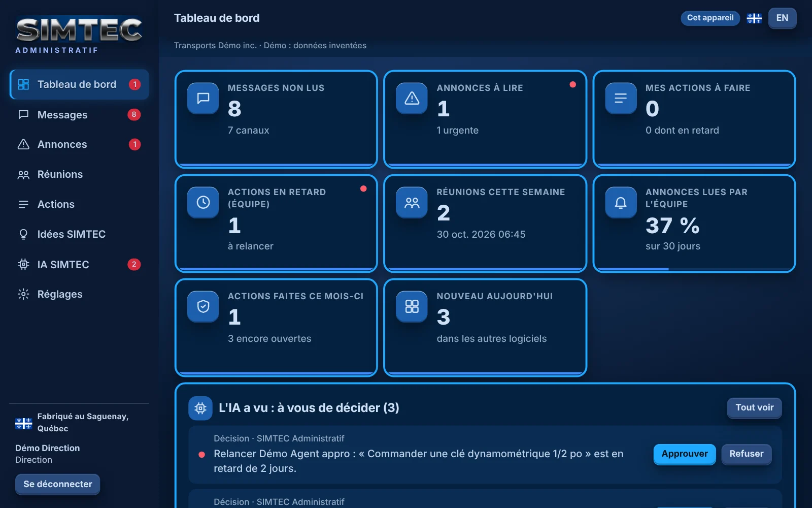
Task: Click the bell icon on Annonces lues par l'équipe card
Action: [621, 202]
